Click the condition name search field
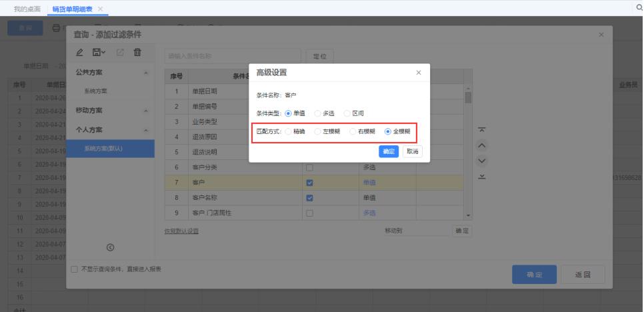 tap(233, 56)
